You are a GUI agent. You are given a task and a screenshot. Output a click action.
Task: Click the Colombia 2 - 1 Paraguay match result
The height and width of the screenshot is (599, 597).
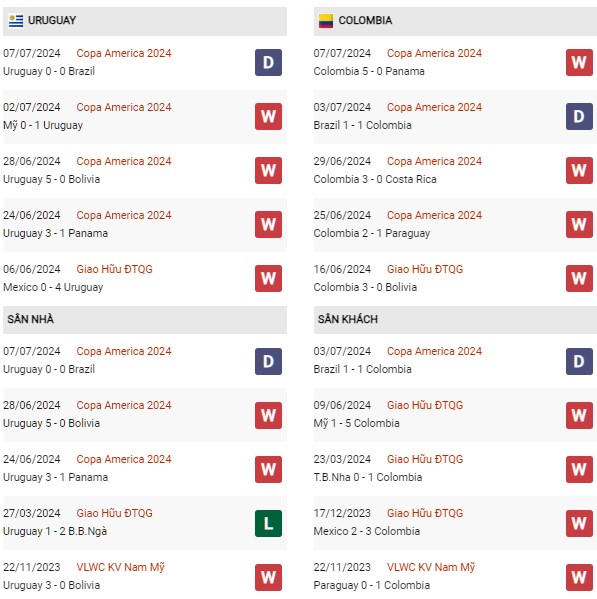click(x=372, y=233)
